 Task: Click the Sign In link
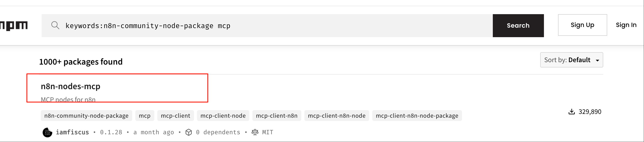coord(626,25)
